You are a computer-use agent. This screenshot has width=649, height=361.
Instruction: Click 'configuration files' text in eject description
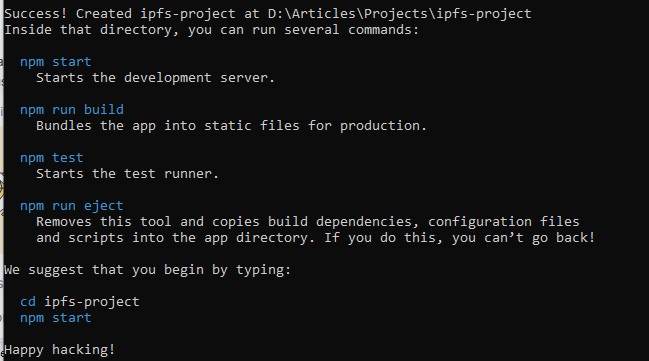[x=504, y=222]
